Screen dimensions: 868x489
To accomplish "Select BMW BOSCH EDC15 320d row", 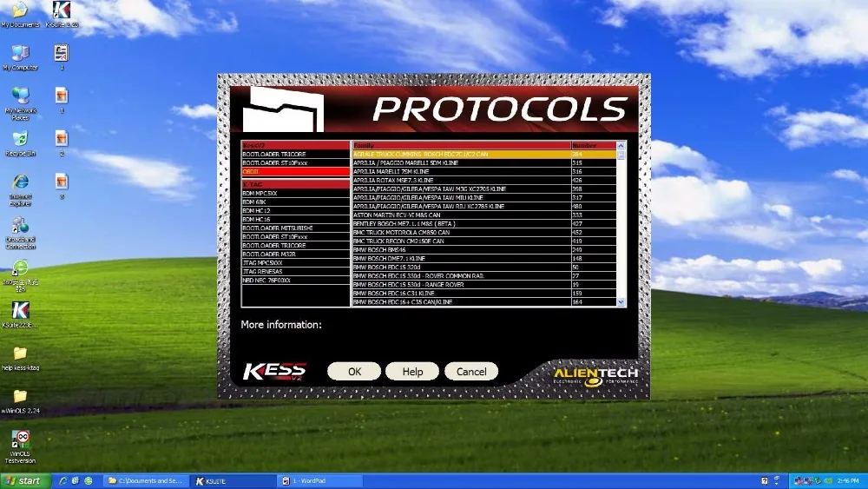I will [x=484, y=267].
